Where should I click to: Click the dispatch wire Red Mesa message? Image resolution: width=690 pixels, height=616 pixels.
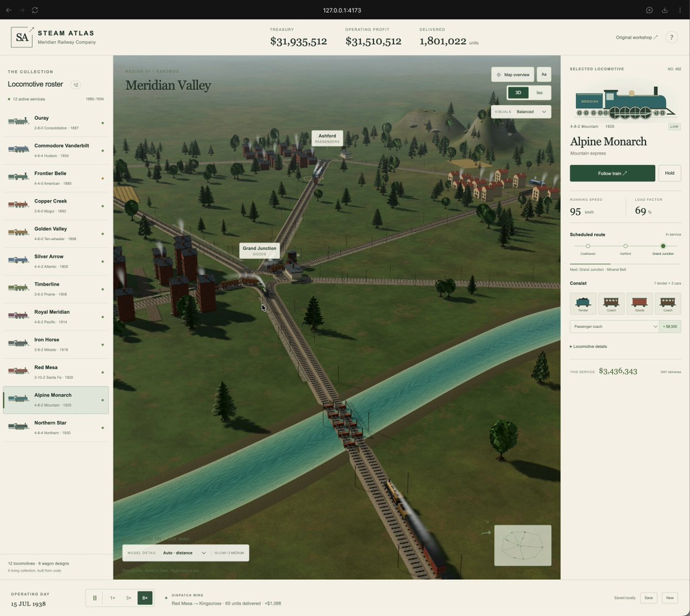pos(227,603)
